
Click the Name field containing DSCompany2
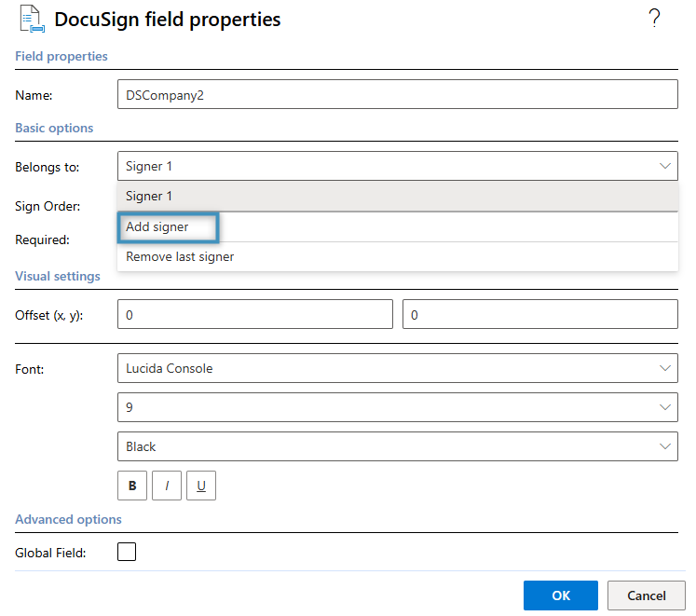tap(397, 94)
